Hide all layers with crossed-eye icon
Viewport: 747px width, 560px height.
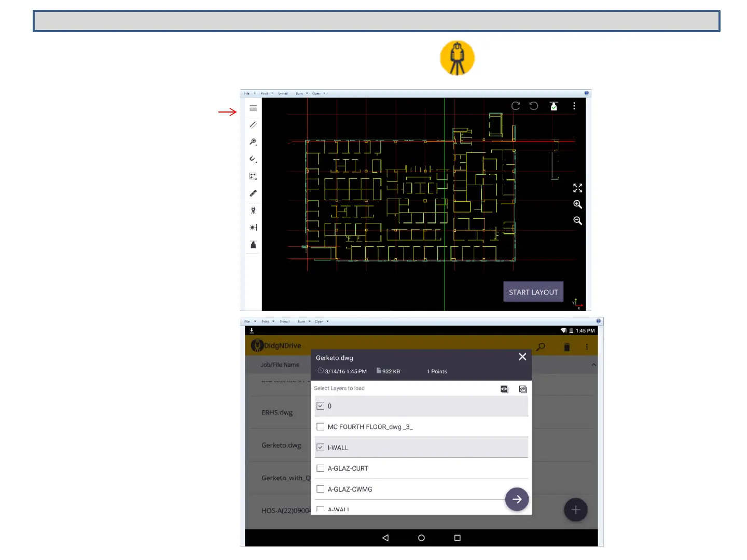(x=523, y=389)
